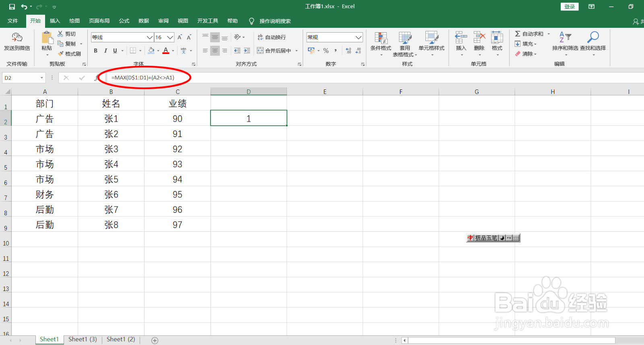This screenshot has width=644, height=345.
Task: Open Cell Styles gallery
Action: tap(431, 44)
